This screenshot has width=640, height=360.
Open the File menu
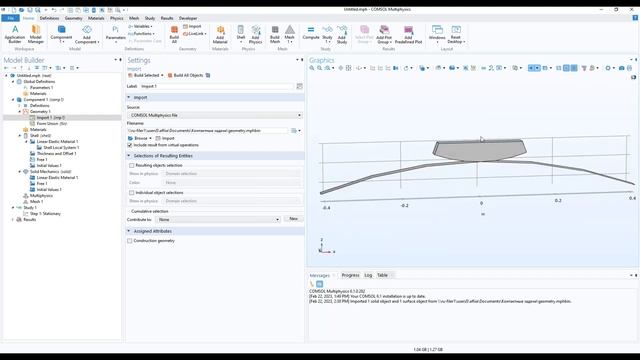tap(11, 18)
